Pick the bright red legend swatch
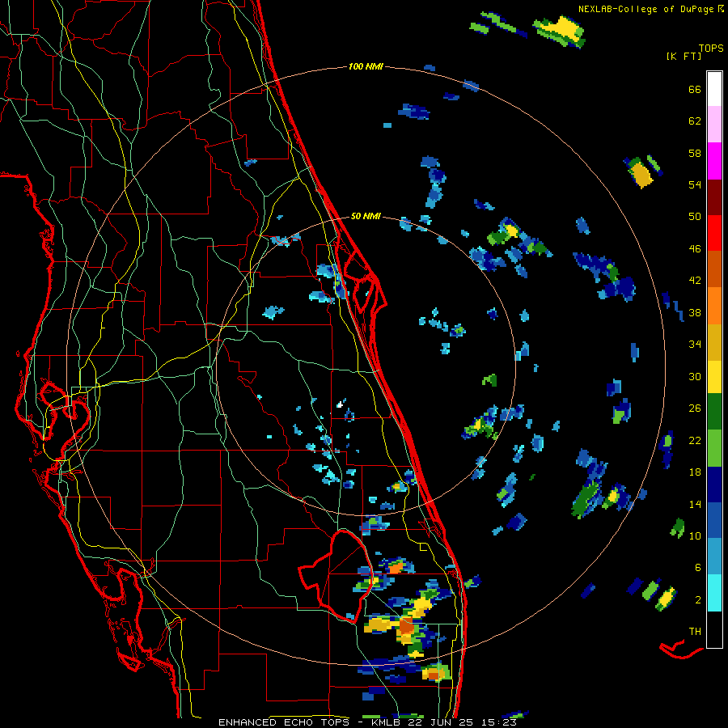Image resolution: width=728 pixels, height=728 pixels. (714, 233)
